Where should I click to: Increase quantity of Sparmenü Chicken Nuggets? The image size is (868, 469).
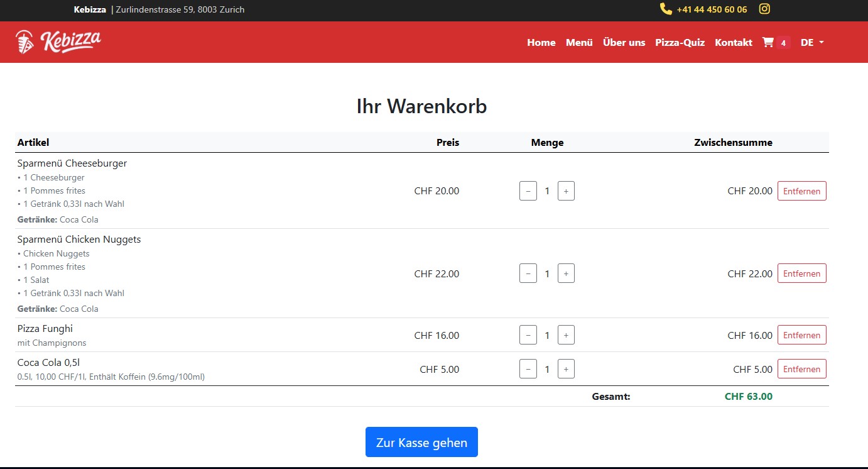click(x=566, y=273)
